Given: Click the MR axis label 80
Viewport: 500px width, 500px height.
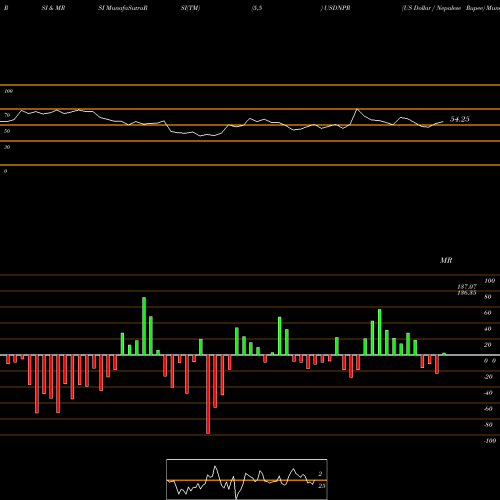Looking at the screenshot, I should pyautogui.click(x=487, y=297).
